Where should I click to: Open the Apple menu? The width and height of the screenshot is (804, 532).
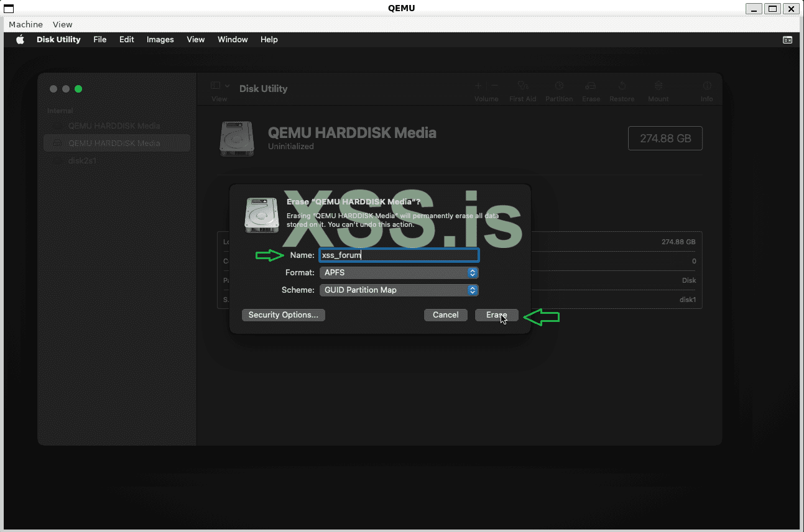point(20,40)
